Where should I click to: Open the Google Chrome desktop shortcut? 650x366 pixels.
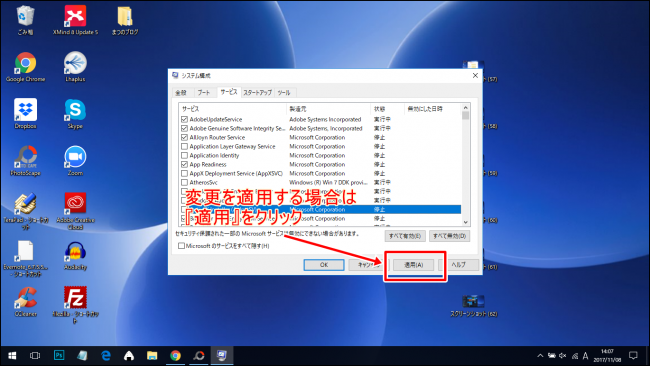[25, 66]
